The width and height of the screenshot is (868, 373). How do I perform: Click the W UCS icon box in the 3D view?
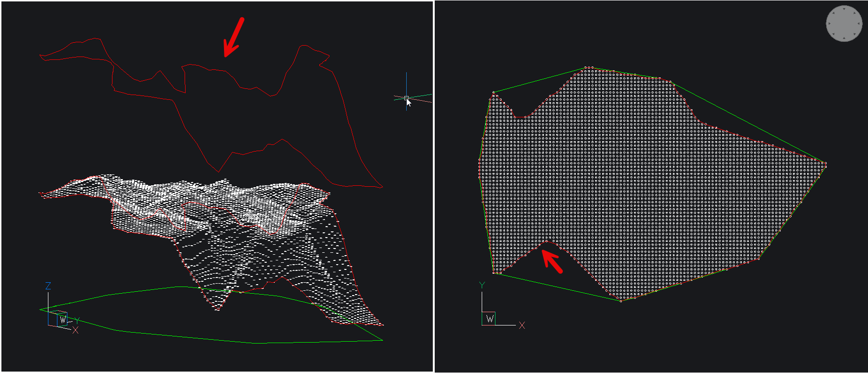[x=62, y=319]
